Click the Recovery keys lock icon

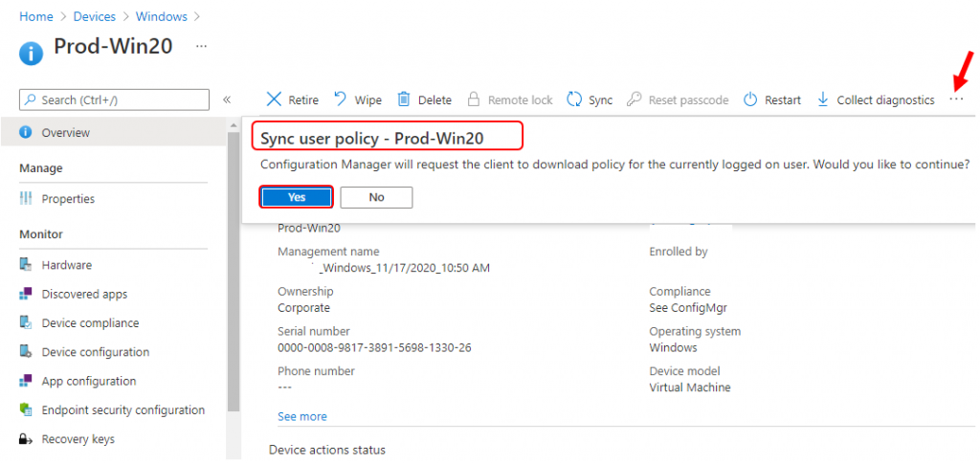pyautogui.click(x=26, y=439)
